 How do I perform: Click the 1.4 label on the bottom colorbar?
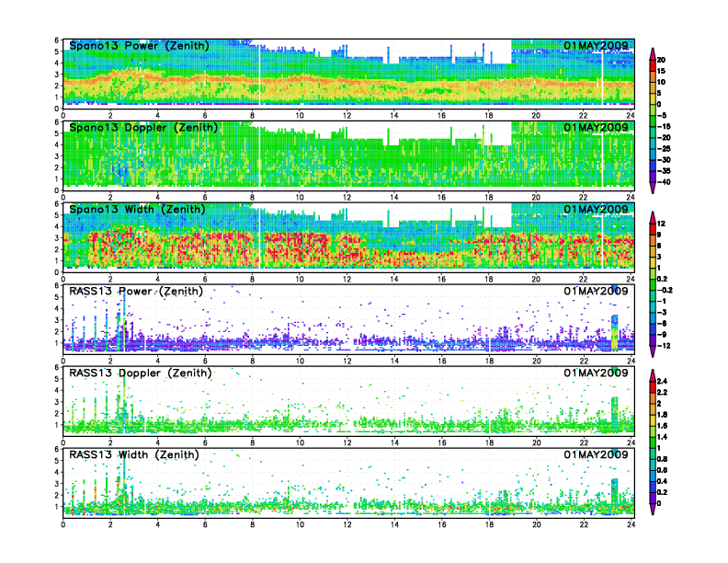coord(662,437)
